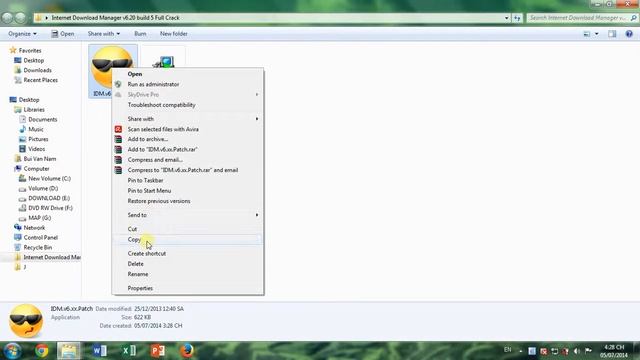Open the Music library

tap(36, 129)
